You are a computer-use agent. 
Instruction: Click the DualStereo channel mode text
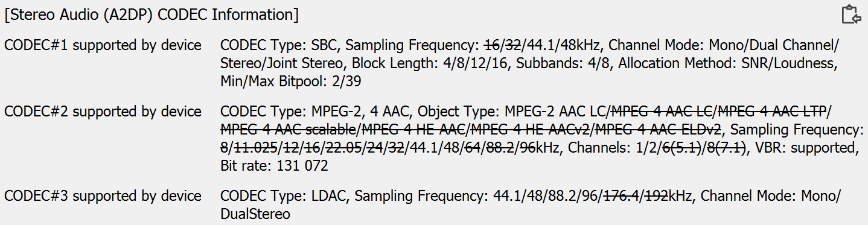point(255,214)
